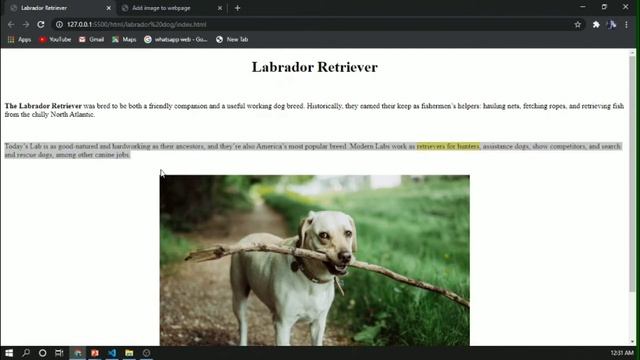
Task: Open Task View from the taskbar
Action: point(59,353)
